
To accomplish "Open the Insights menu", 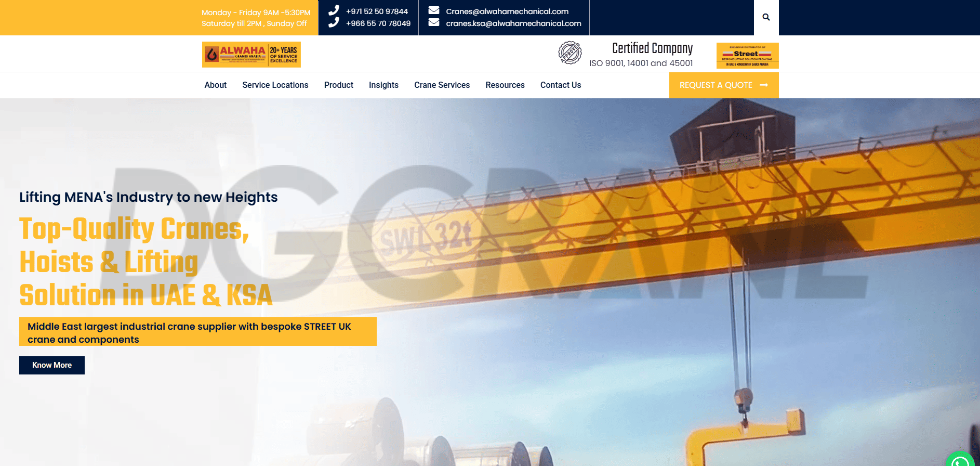I will (x=383, y=85).
